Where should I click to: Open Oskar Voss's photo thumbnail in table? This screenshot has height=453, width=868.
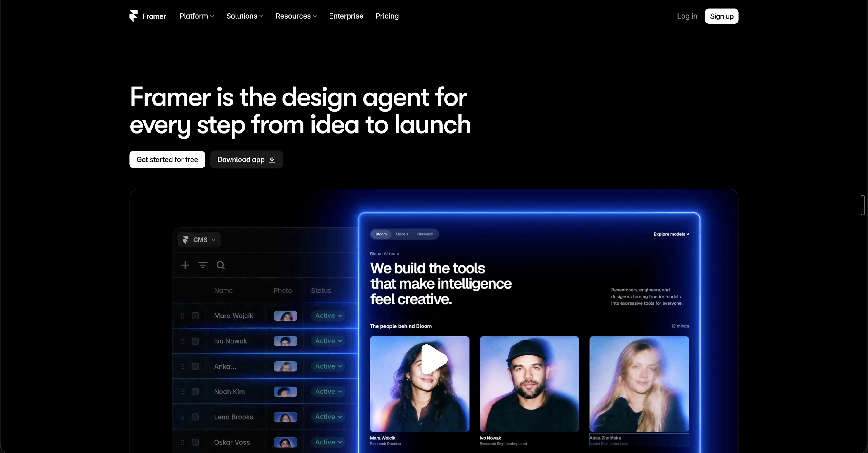coord(285,442)
